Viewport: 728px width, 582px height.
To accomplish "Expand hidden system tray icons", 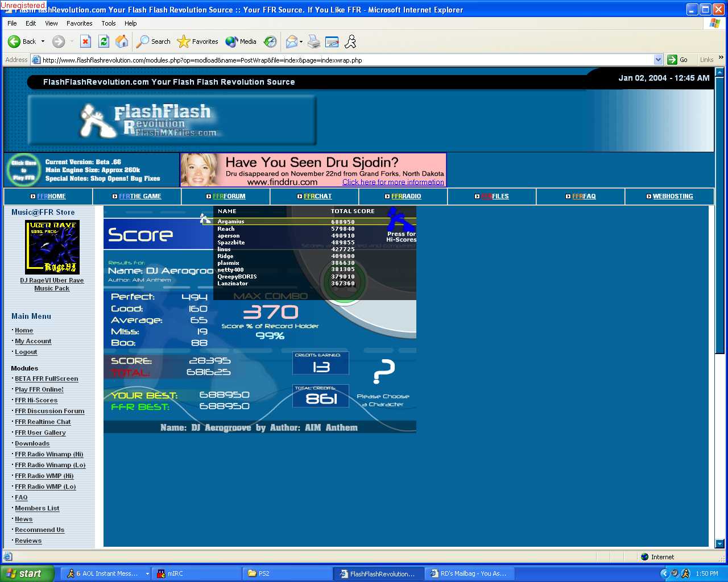I will click(664, 573).
